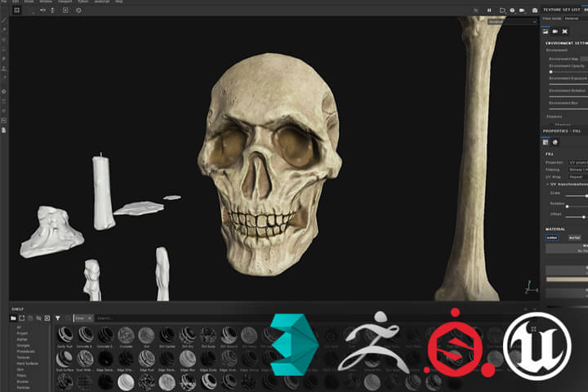Adjust the UV Rotation slider
This screenshot has width=588, height=392.
pyautogui.click(x=577, y=207)
